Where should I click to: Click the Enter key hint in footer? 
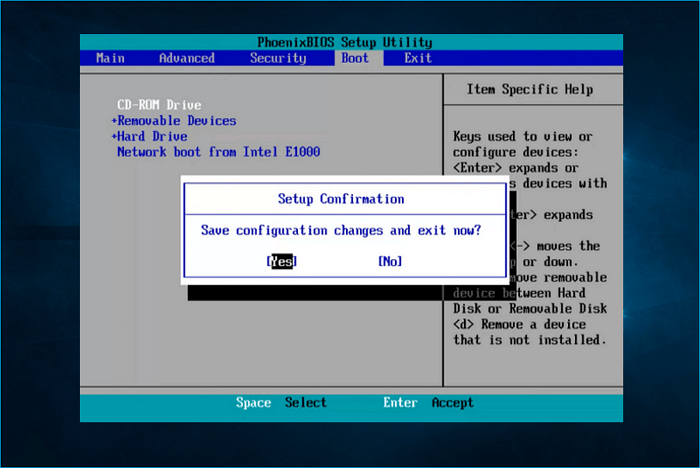[400, 402]
